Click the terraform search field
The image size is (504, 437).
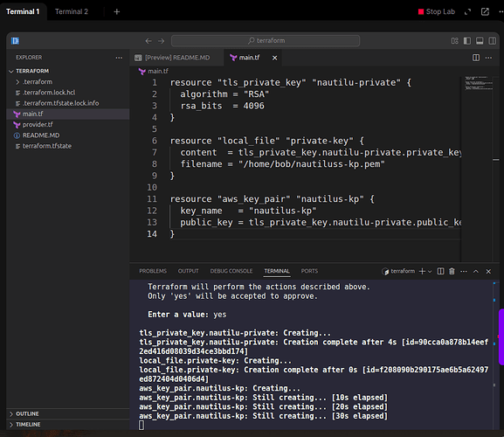(266, 41)
